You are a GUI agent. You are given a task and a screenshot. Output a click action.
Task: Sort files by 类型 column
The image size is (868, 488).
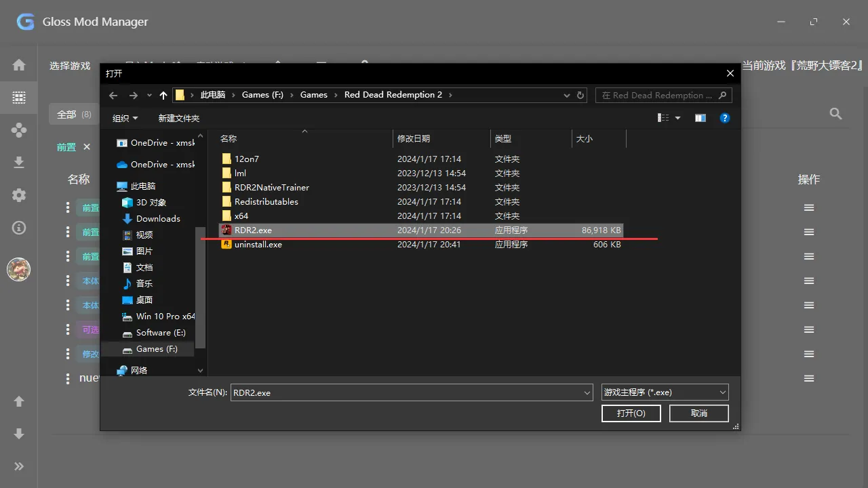[531, 138]
